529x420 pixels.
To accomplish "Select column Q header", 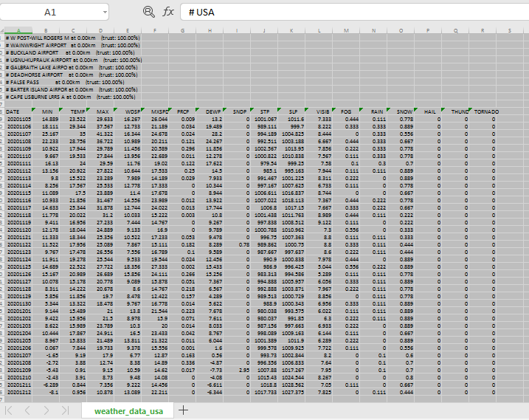I will [x=455, y=30].
